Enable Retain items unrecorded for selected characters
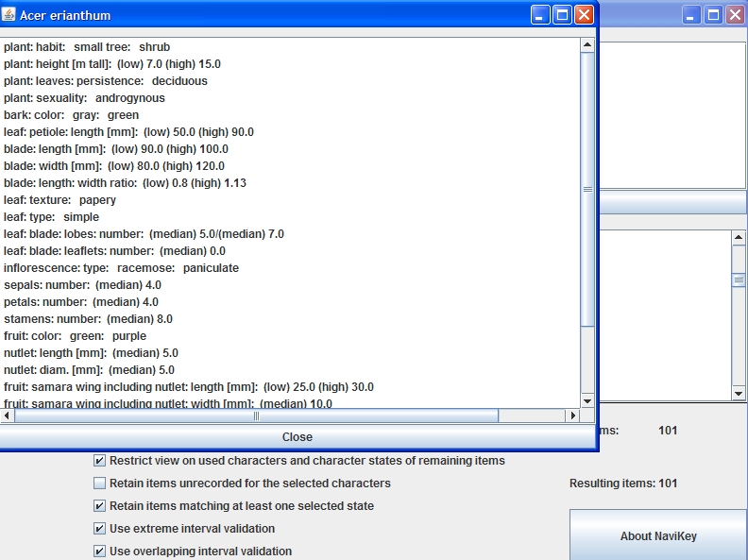 [x=99, y=484]
